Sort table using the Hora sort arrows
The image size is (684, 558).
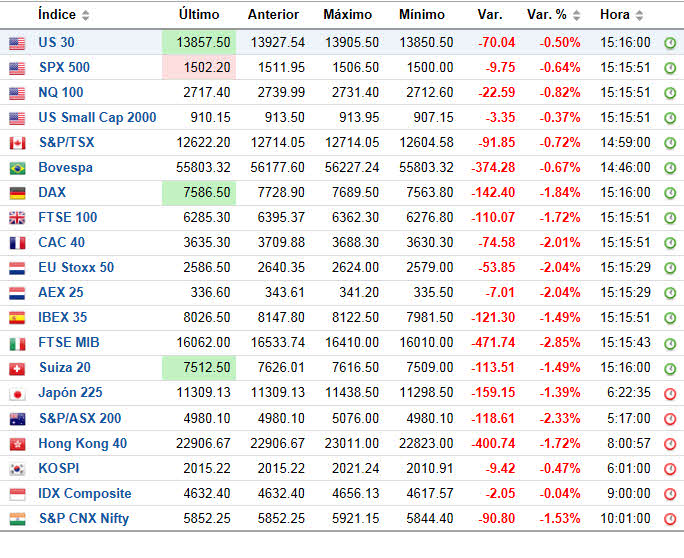pyautogui.click(x=639, y=16)
